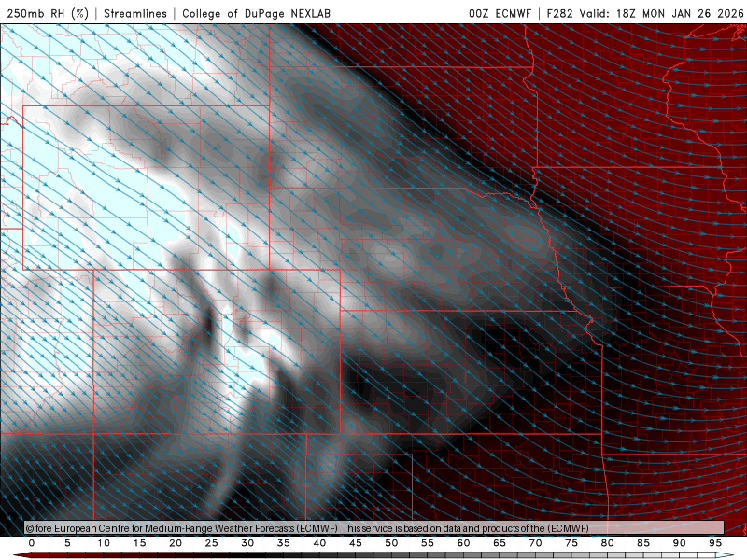Image resolution: width=747 pixels, height=560 pixels.
Task: Select the "00Z ECMWF" model run label
Action: click(x=500, y=13)
